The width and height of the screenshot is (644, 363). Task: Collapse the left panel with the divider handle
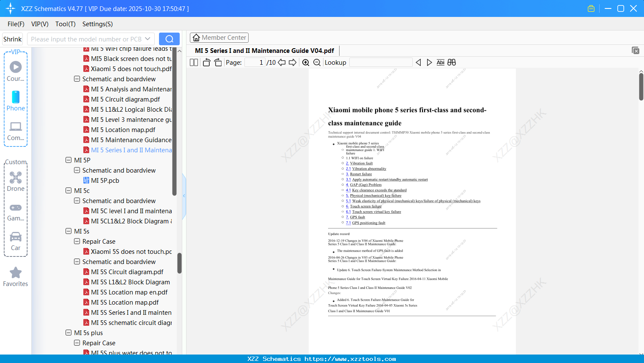tap(184, 196)
